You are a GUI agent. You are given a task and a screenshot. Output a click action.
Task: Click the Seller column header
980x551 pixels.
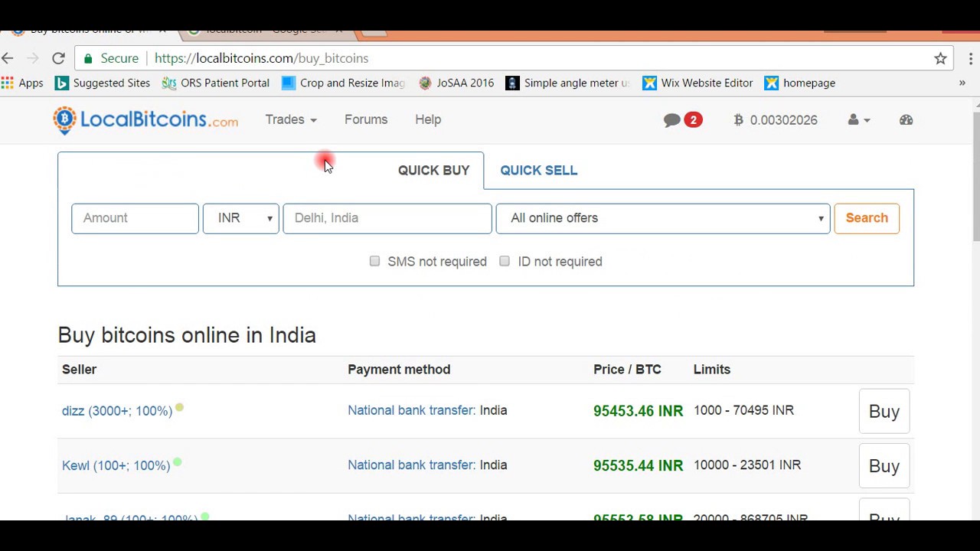click(79, 370)
